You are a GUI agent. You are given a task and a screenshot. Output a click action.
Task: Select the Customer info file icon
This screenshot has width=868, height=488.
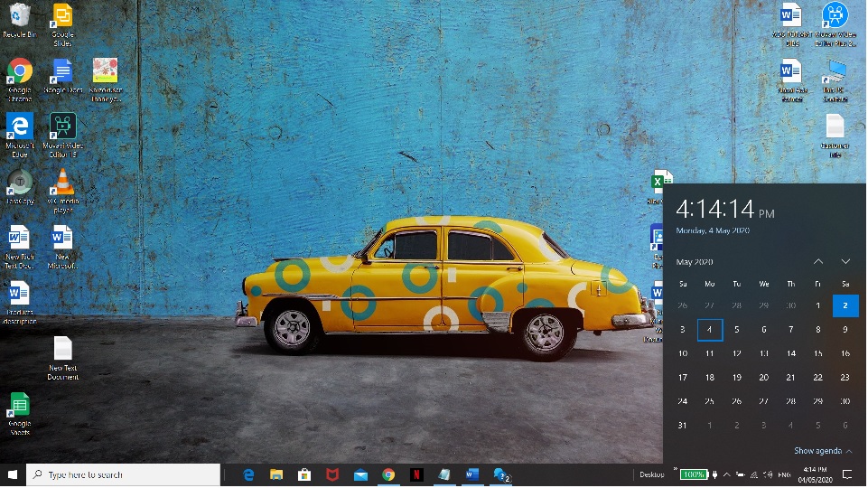(x=835, y=136)
